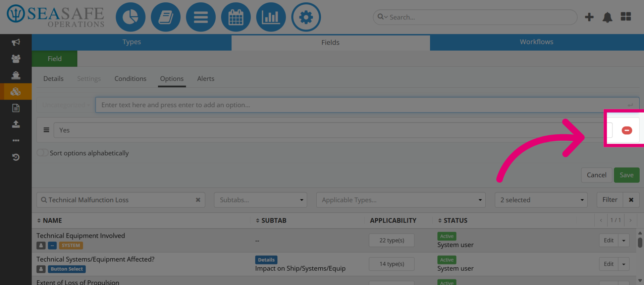Open the settings gear circle icon
This screenshot has width=644, height=285.
tap(306, 17)
